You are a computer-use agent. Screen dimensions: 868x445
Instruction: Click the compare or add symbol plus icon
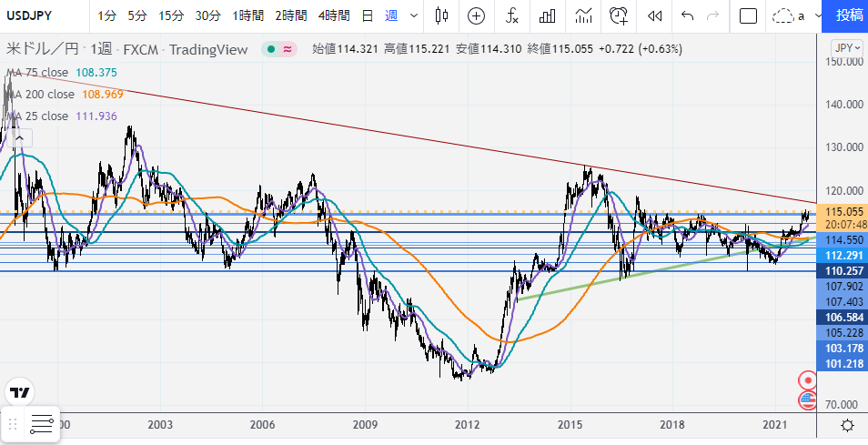pyautogui.click(x=476, y=16)
